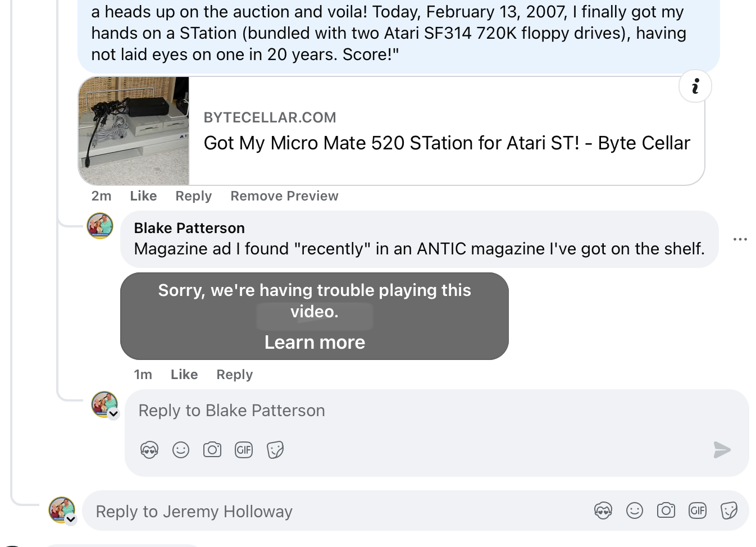Click Remove Preview on the link
756x547 pixels.
pyautogui.click(x=284, y=196)
